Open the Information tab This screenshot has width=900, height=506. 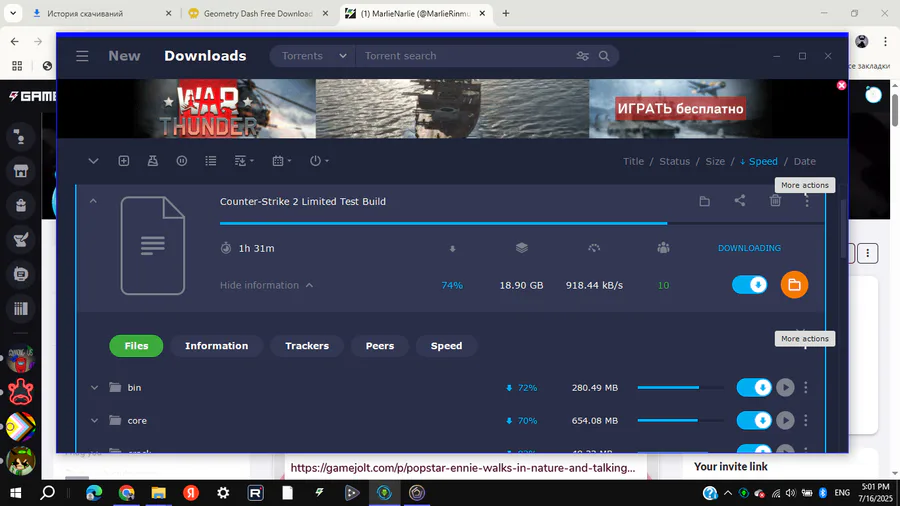[x=216, y=346]
